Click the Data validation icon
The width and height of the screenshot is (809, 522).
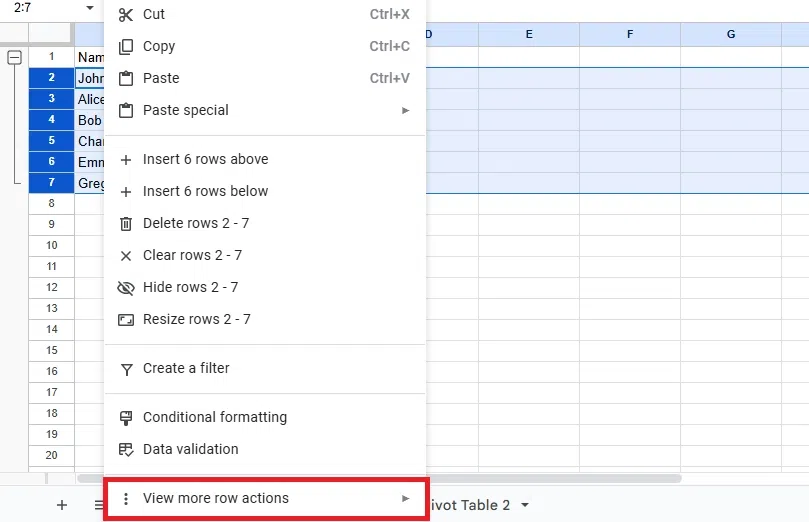click(125, 450)
